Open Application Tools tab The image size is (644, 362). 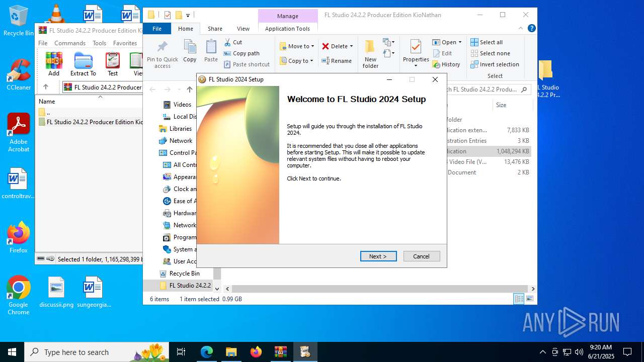[x=287, y=29]
